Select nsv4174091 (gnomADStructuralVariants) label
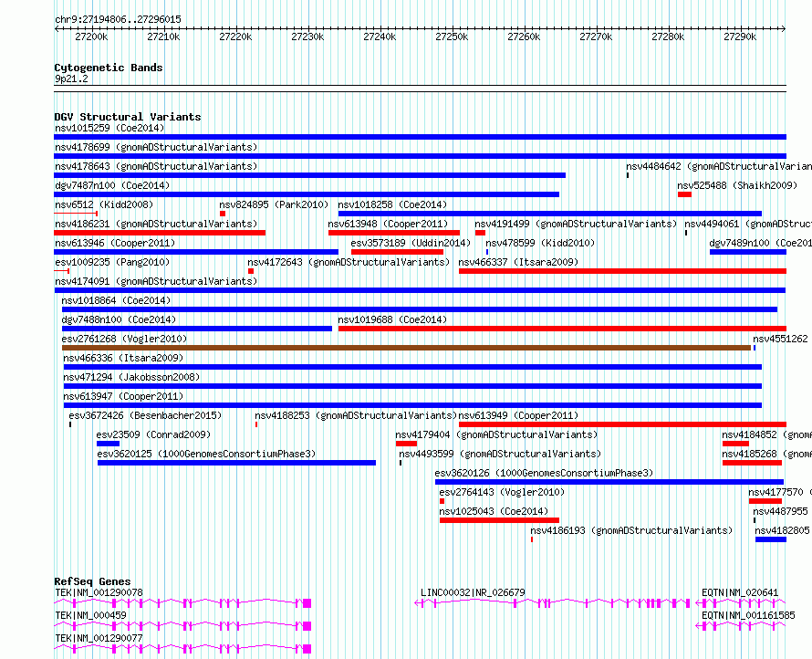The height and width of the screenshot is (659, 812). [156, 281]
